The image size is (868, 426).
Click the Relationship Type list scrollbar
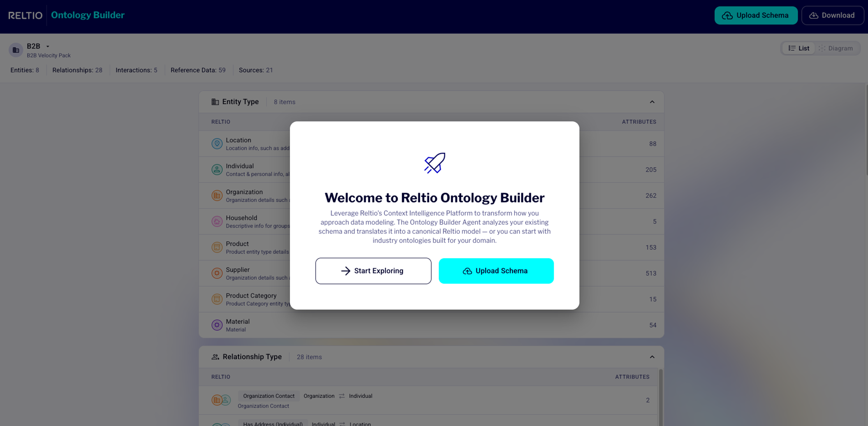tap(661, 397)
